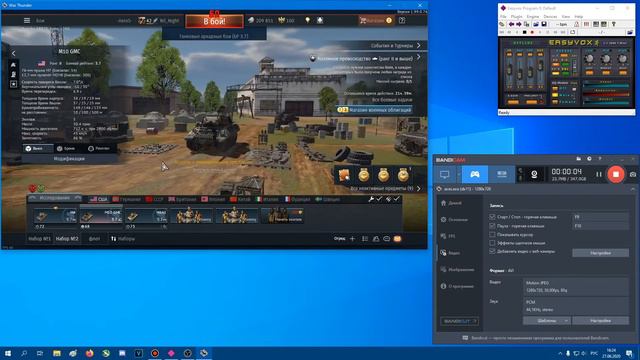Viewport: 640px width, 360px height.
Task: Enable mouse click effects checkbox in Bandicam
Action: tap(492, 243)
